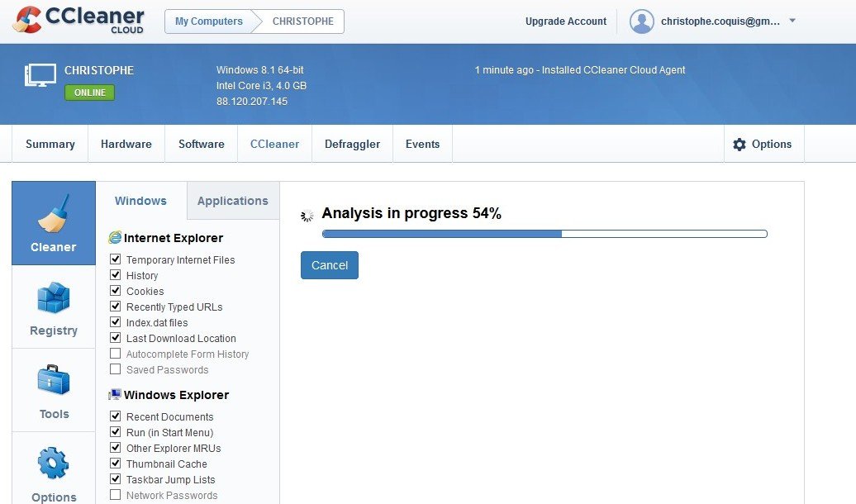
Task: Switch to the Windows cleaner tab
Action: pos(140,201)
